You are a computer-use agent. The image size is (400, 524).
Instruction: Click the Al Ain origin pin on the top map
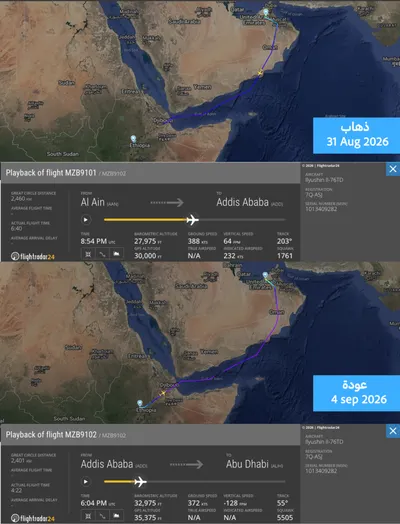click(x=266, y=12)
